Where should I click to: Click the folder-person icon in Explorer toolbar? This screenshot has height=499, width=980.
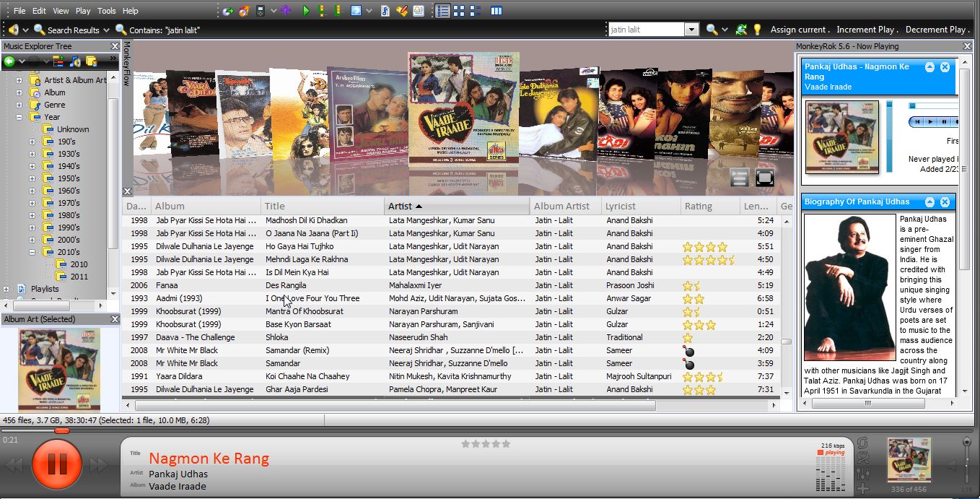click(91, 61)
